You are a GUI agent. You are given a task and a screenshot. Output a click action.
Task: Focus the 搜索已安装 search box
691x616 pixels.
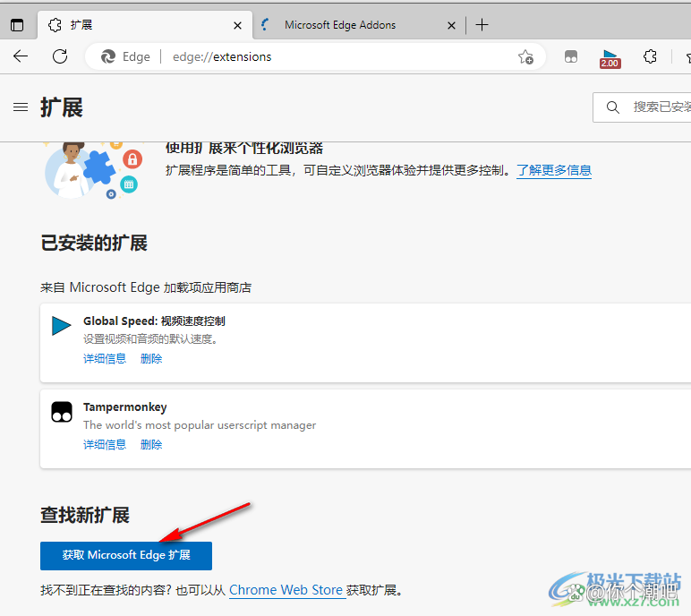point(642,107)
